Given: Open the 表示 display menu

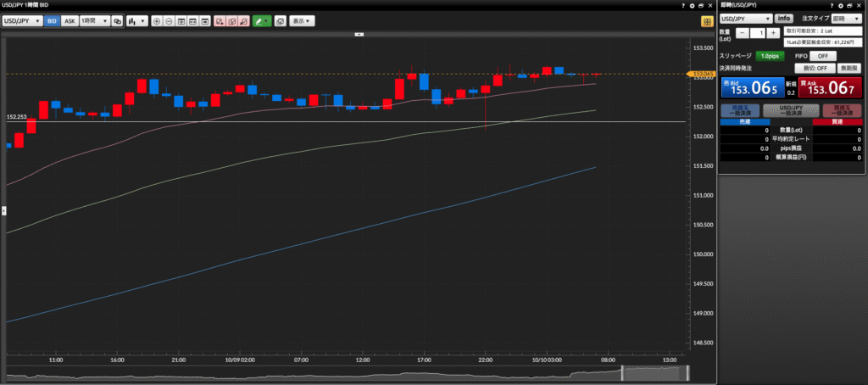Looking at the screenshot, I should (300, 20).
